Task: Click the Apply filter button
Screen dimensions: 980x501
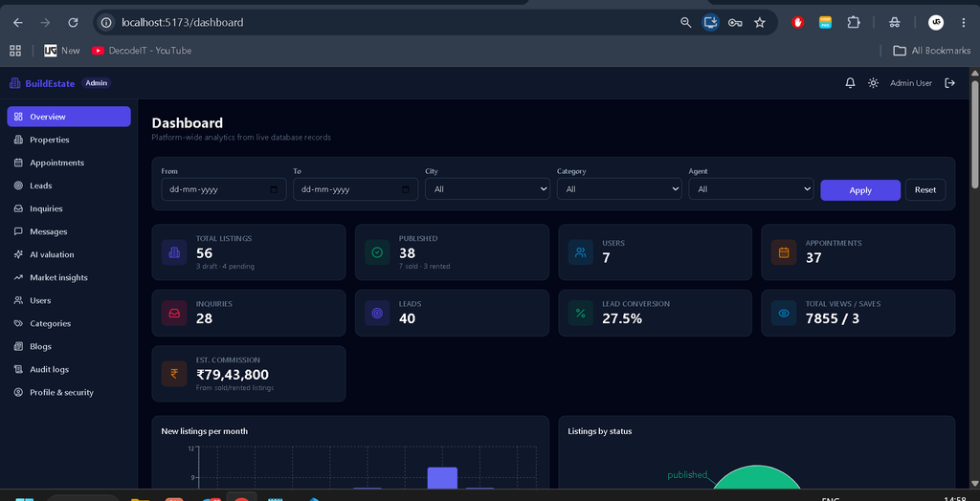Action: tap(860, 190)
